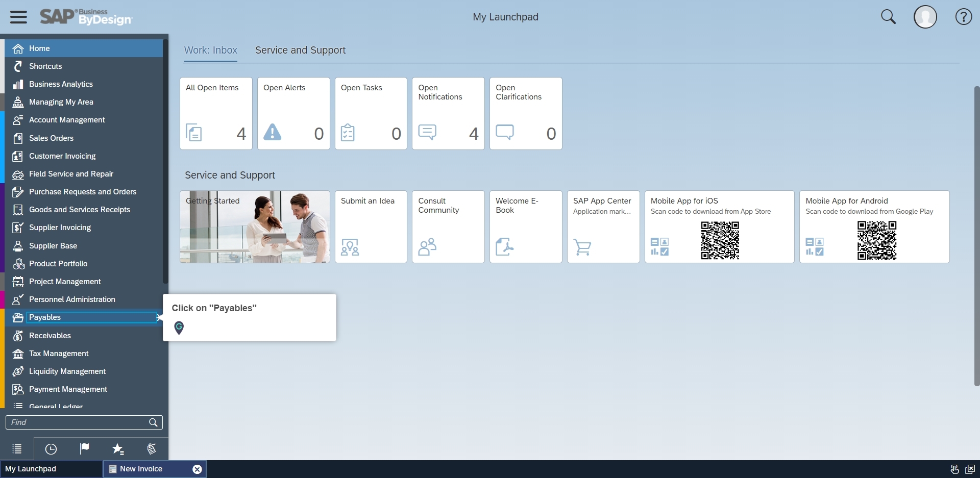
Task: Open the favorites star icon
Action: point(118,449)
